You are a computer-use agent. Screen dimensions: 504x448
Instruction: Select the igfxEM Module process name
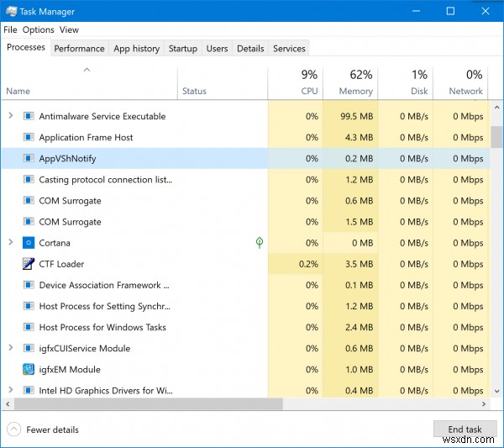click(x=70, y=369)
